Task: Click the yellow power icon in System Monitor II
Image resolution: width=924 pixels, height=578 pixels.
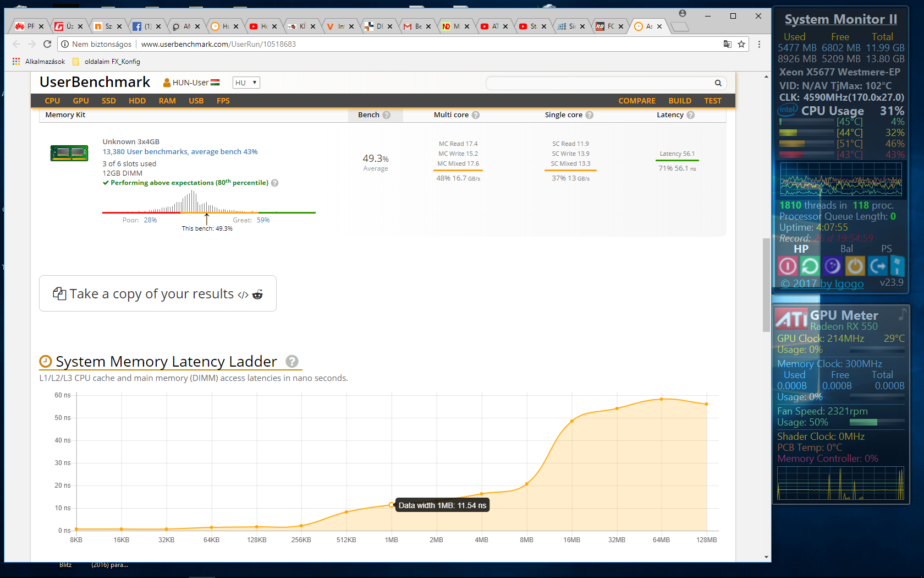Action: coord(855,266)
